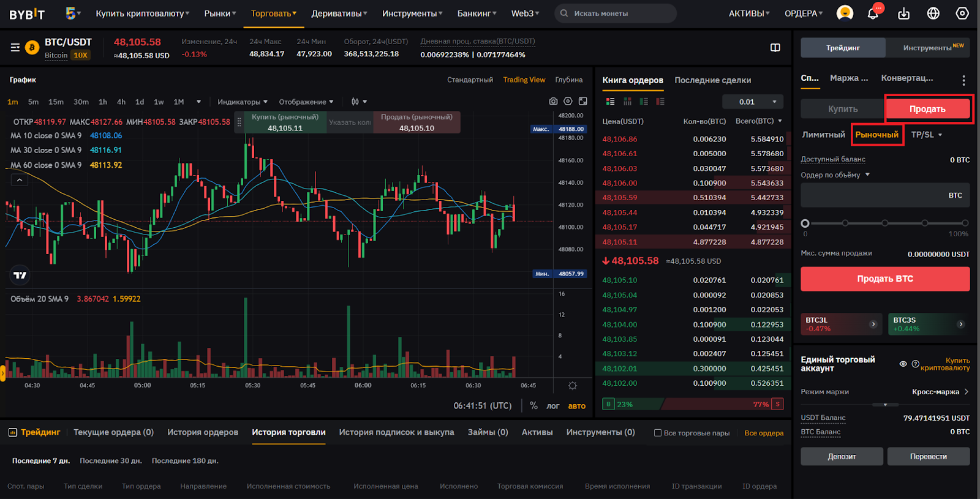Image resolution: width=980 pixels, height=499 pixels.
Task: Open more timeframes dropdown arrow
Action: pos(198,102)
